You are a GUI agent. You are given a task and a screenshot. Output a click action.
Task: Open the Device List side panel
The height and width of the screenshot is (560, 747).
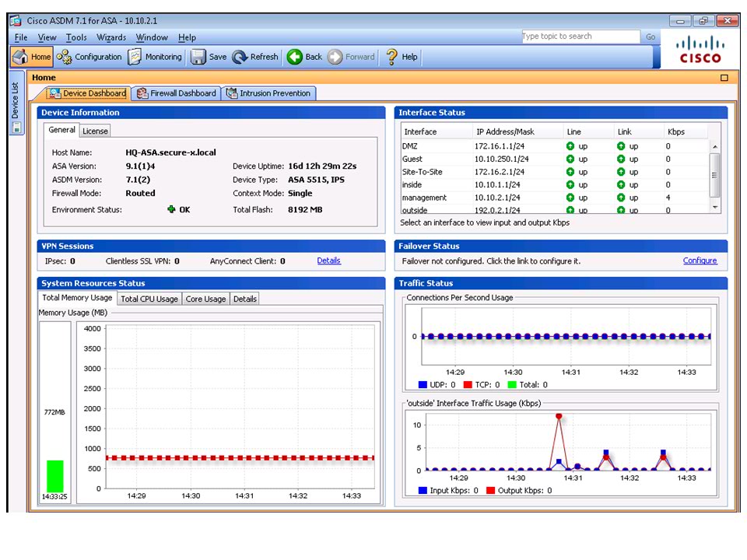[16, 100]
